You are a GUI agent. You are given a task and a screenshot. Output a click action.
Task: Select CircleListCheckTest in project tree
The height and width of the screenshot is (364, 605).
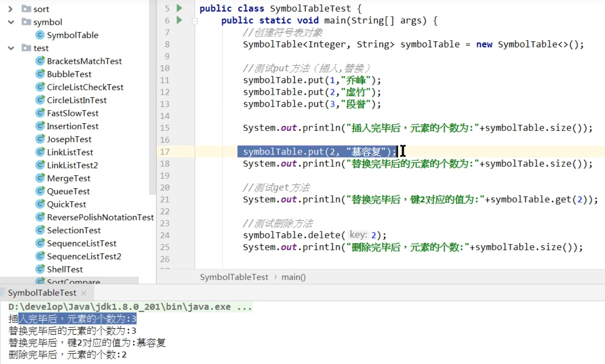pyautogui.click(x=85, y=87)
